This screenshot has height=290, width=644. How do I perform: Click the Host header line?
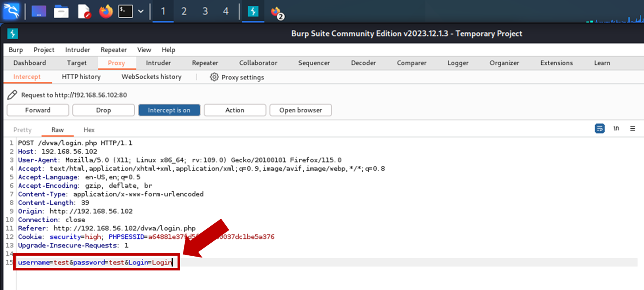click(x=57, y=151)
